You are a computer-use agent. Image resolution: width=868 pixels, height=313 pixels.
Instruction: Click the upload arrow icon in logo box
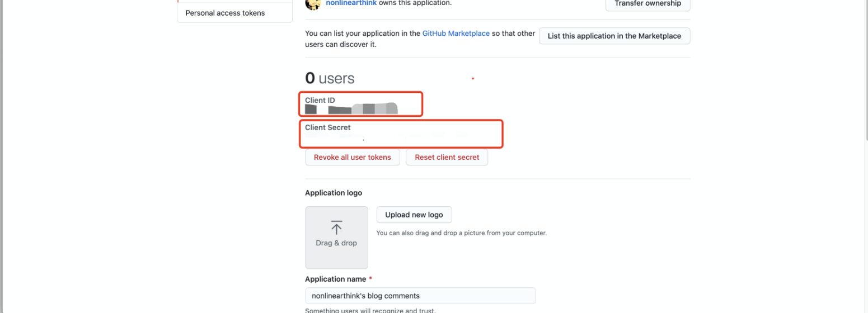[x=336, y=227]
